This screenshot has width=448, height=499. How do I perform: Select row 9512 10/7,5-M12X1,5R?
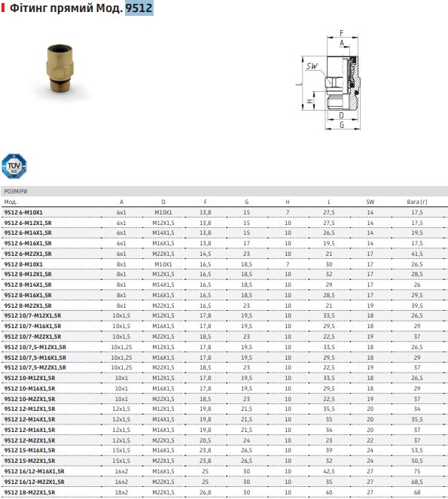coord(224,347)
